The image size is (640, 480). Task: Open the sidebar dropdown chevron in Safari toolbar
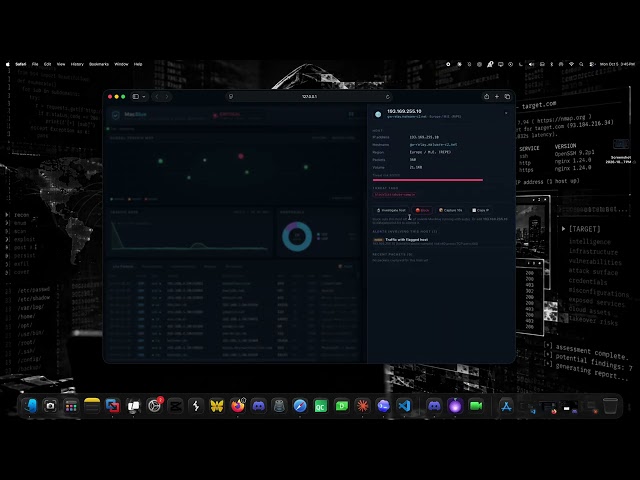[144, 97]
